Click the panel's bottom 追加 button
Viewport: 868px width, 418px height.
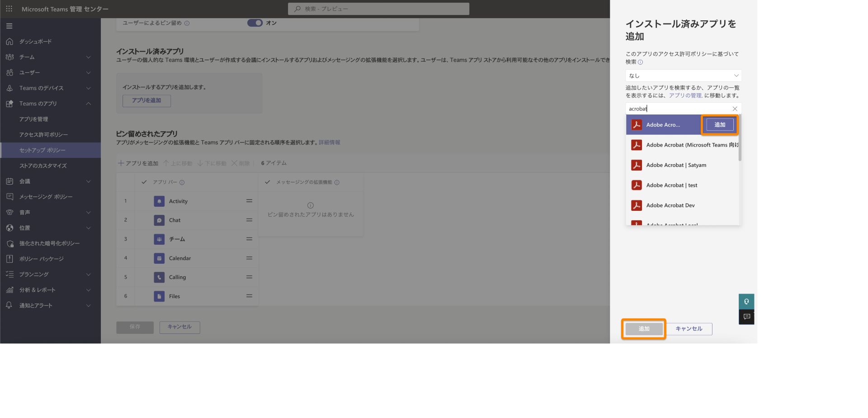pyautogui.click(x=644, y=329)
